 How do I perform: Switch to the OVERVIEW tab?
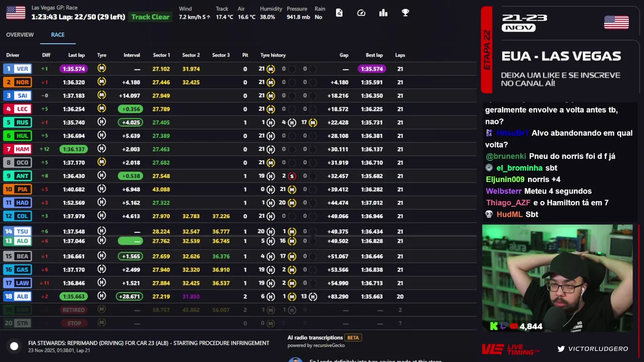(x=20, y=35)
